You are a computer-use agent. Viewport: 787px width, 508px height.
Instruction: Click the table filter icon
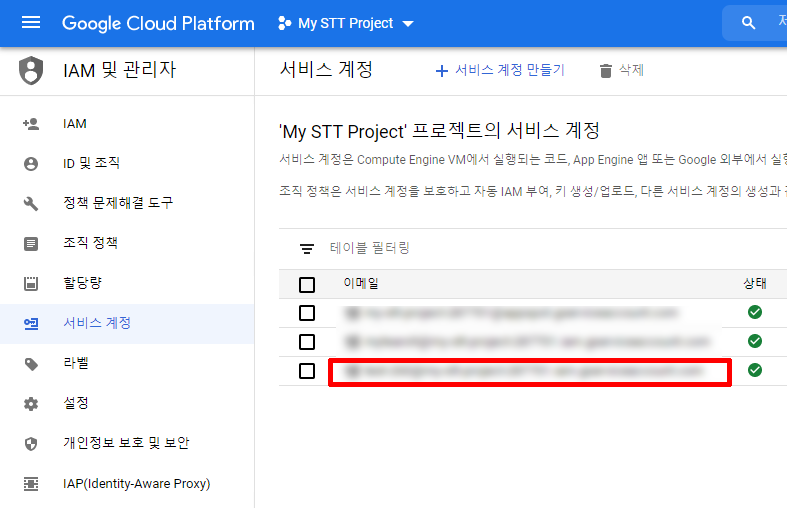pos(307,248)
